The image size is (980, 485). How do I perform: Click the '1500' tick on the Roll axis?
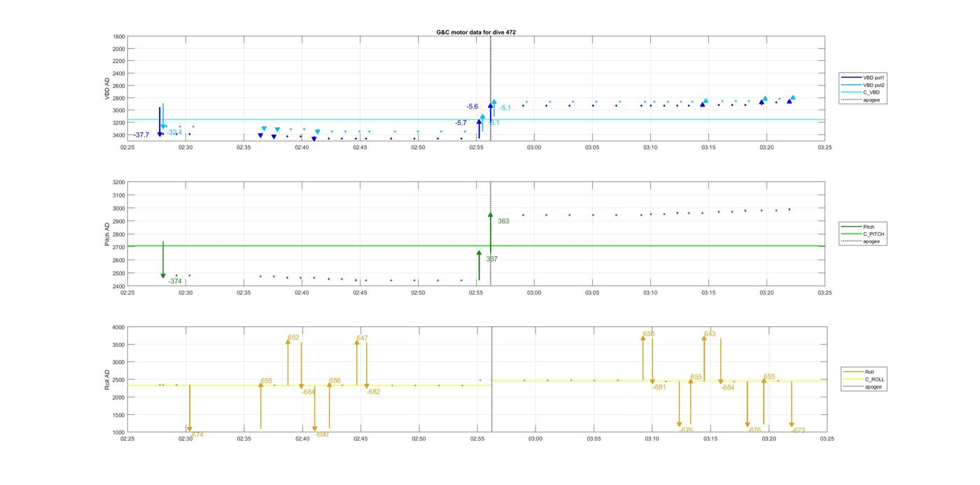pyautogui.click(x=118, y=415)
